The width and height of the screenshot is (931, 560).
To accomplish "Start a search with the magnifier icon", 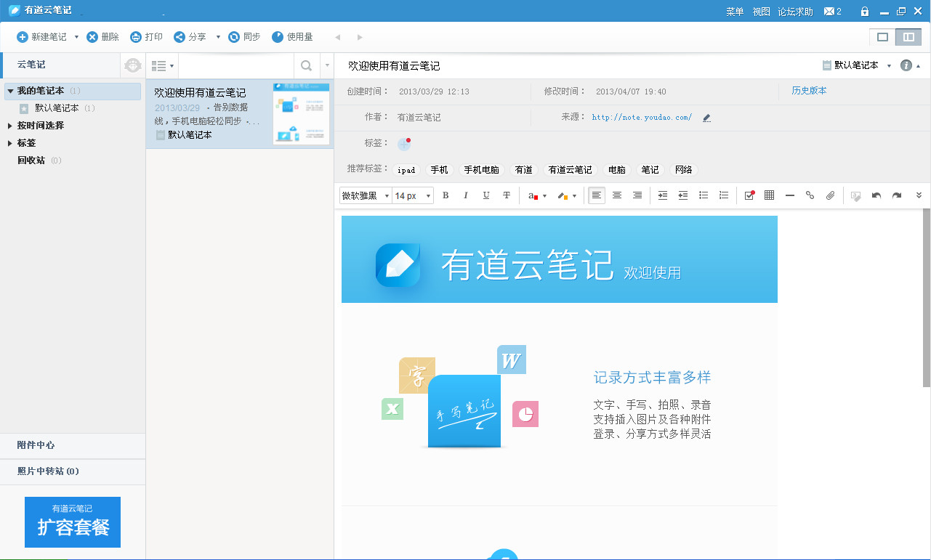I will point(306,65).
